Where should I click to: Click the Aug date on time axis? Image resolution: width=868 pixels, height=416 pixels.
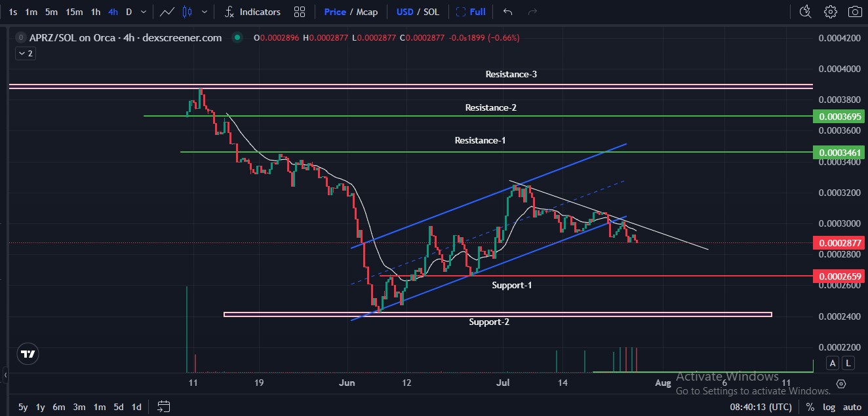click(x=663, y=383)
